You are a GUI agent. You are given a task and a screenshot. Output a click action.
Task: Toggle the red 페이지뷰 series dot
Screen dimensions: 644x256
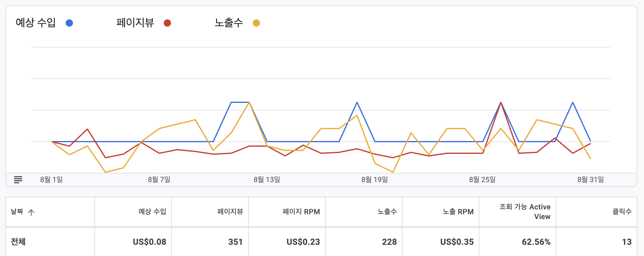[x=167, y=23]
